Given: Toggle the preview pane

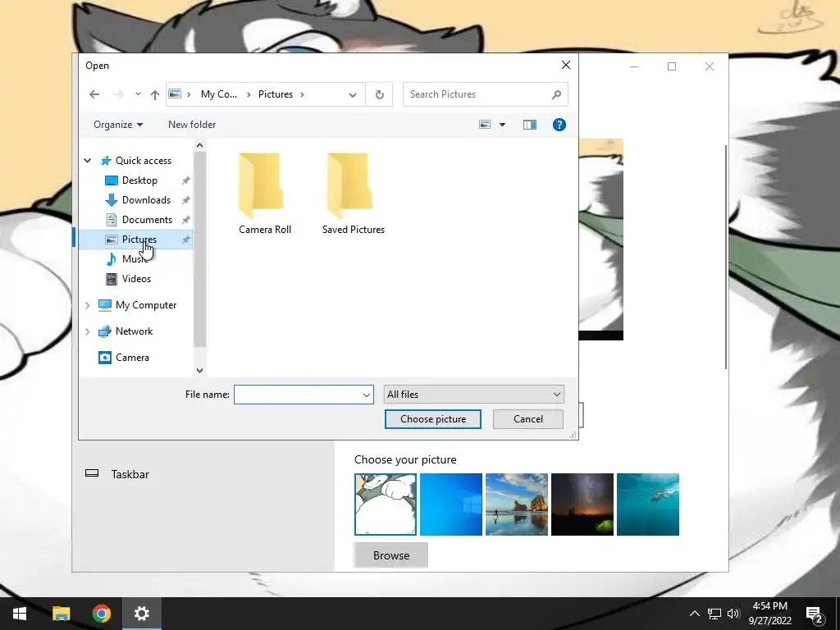Looking at the screenshot, I should (x=530, y=125).
